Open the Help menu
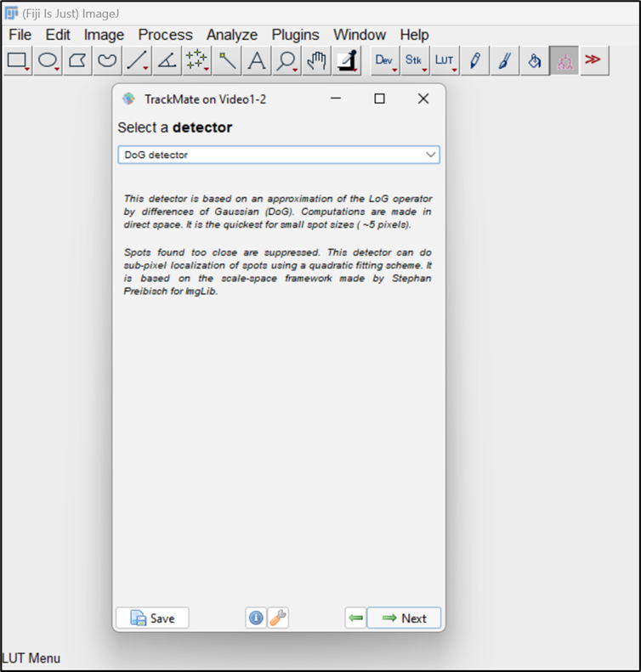The image size is (641, 672). [x=414, y=35]
